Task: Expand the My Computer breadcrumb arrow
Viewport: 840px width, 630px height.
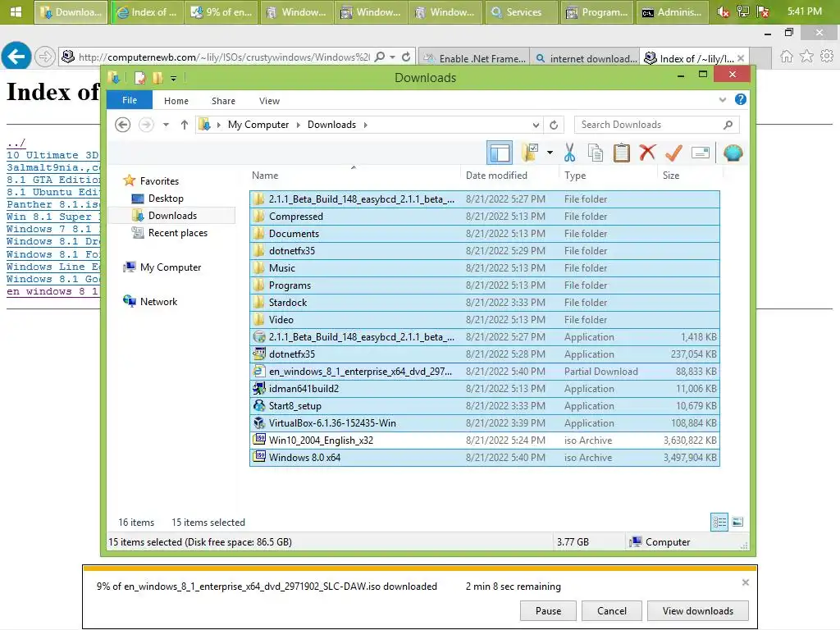Action: click(299, 125)
